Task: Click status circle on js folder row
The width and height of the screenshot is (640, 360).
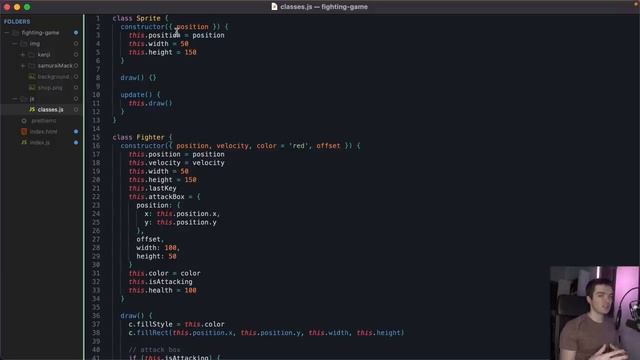Action: tap(76, 99)
